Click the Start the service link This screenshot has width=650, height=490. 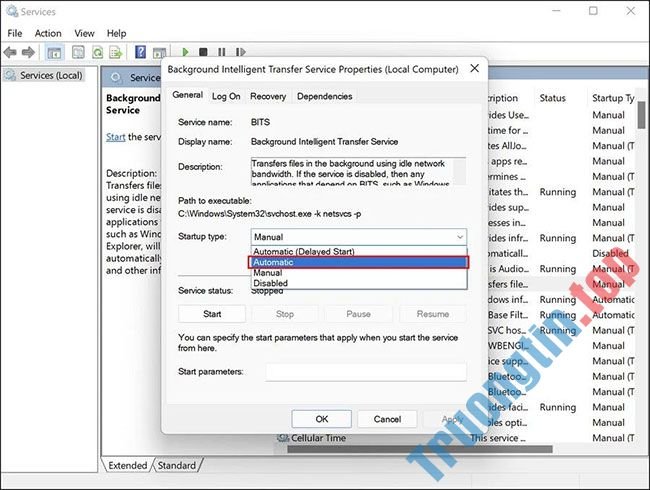115,137
